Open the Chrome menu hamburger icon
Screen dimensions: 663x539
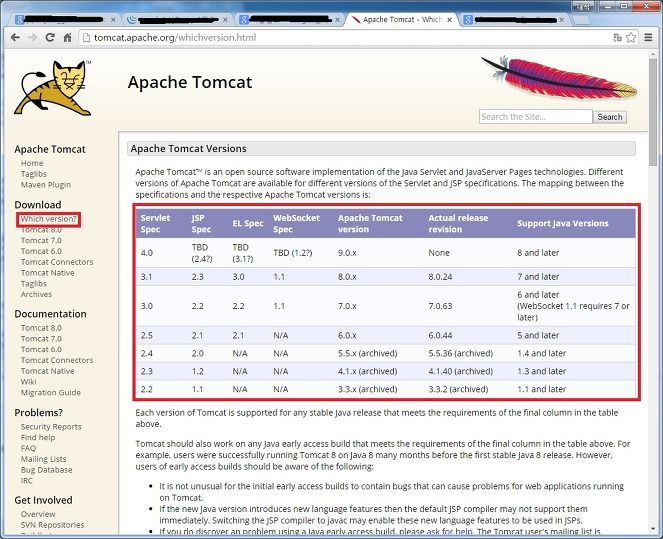(x=648, y=38)
